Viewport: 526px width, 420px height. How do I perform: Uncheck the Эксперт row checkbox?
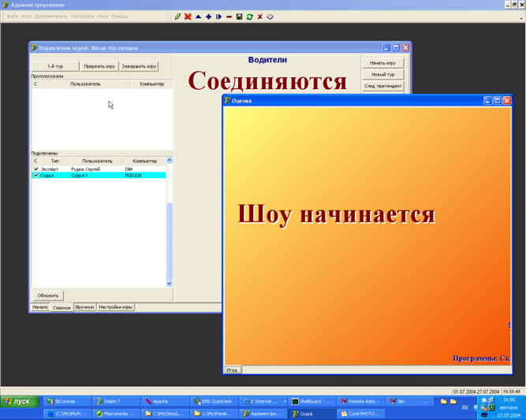click(35, 169)
